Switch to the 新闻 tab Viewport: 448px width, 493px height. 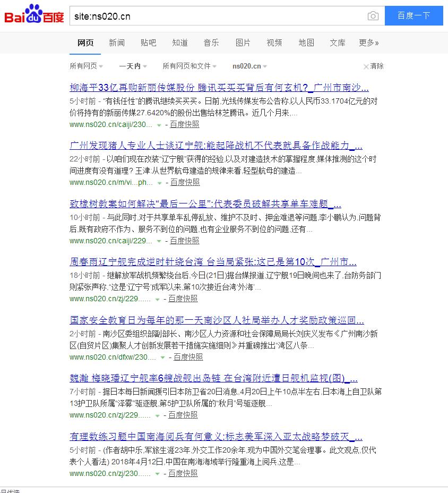117,42
